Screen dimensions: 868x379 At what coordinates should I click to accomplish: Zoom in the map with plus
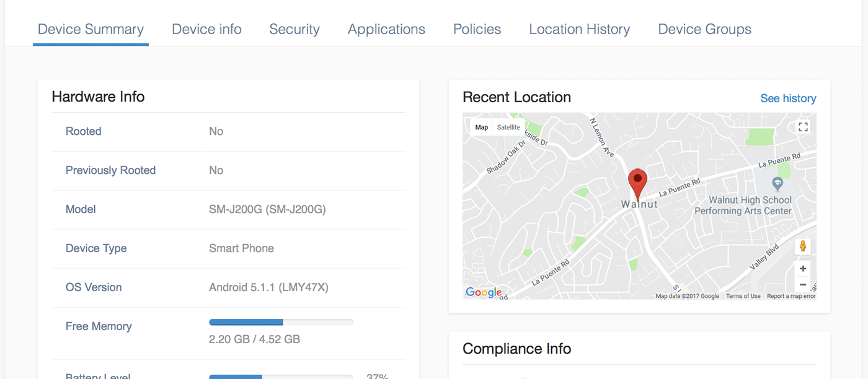[x=803, y=268]
